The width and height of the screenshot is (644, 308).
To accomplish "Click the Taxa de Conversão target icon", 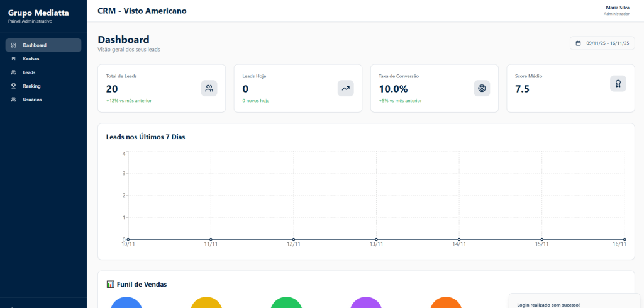I will click(482, 88).
